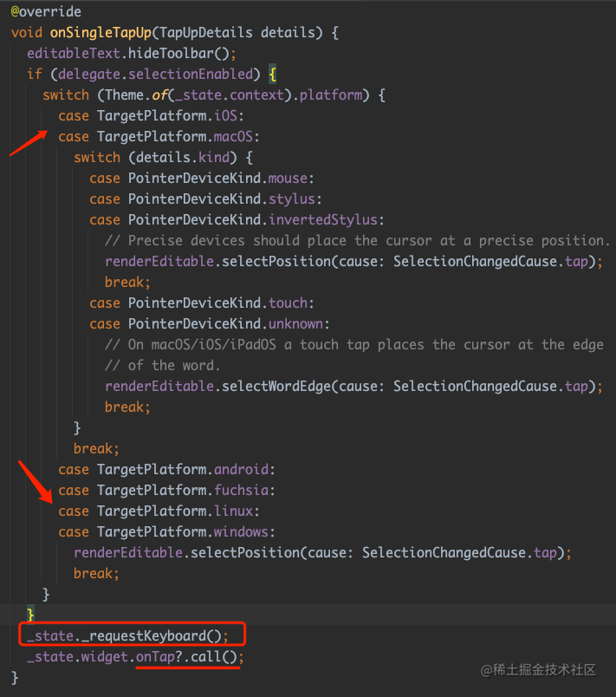Click case TargetPlatform.linux line
The width and height of the screenshot is (616, 697).
(159, 511)
